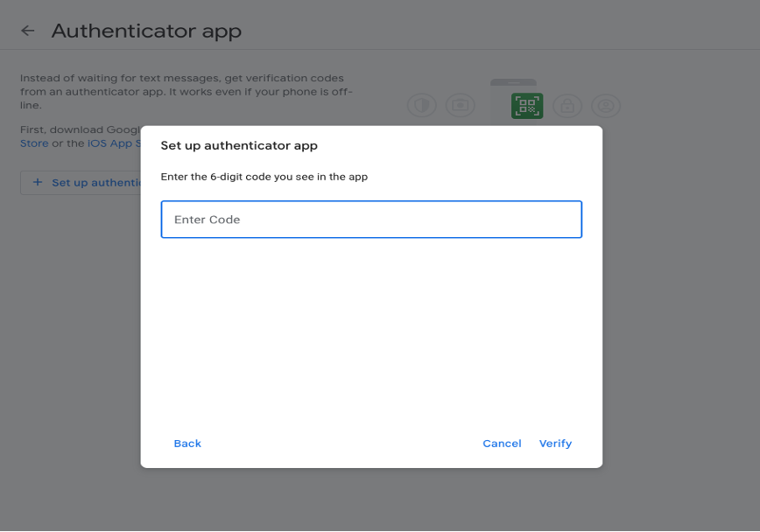Image resolution: width=760 pixels, height=532 pixels.
Task: Click the phone speaker bar above the QR icon
Action: pos(513,82)
